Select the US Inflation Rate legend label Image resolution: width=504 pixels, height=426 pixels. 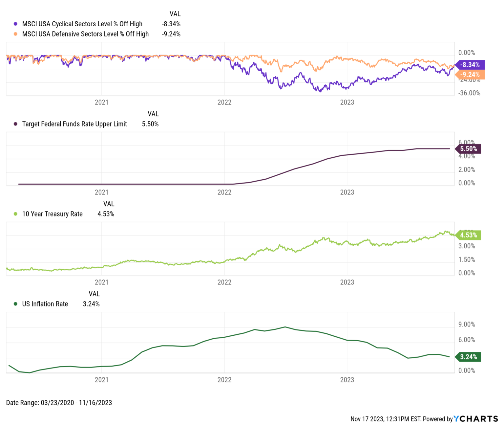click(45, 304)
